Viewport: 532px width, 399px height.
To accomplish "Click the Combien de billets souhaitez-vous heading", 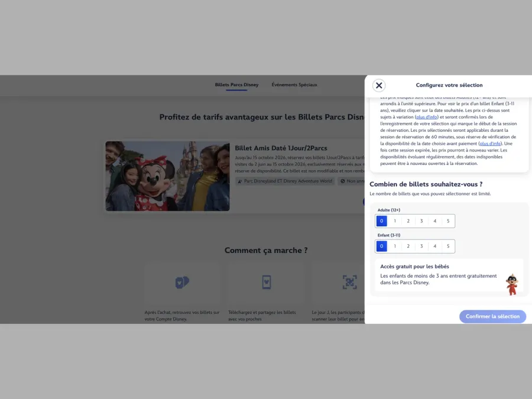I will click(426, 184).
